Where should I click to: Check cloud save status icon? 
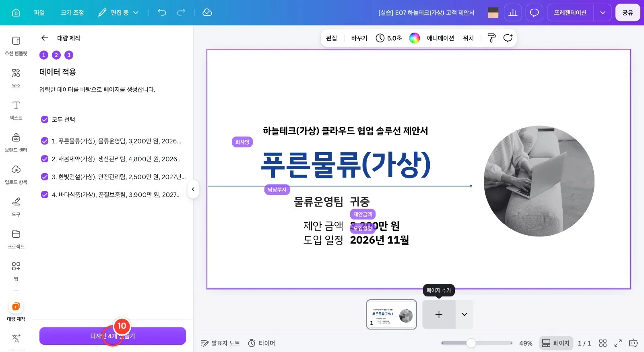[x=207, y=12]
